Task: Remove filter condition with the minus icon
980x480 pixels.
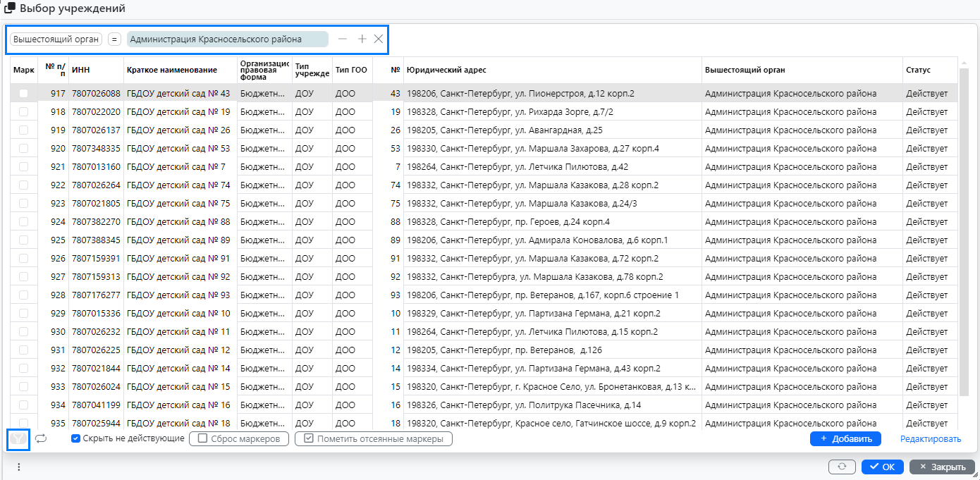Action: tap(343, 39)
